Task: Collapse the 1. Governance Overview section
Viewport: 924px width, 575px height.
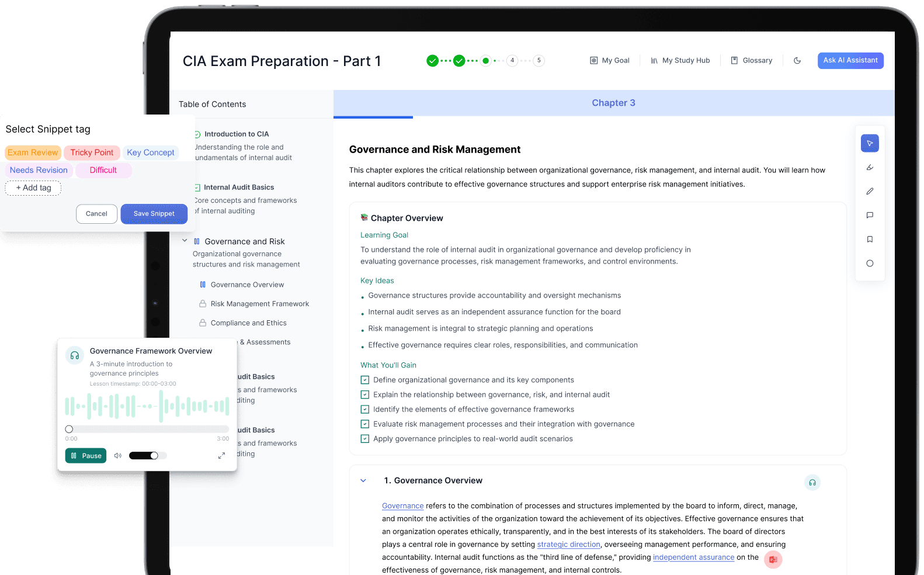Action: [x=363, y=480]
